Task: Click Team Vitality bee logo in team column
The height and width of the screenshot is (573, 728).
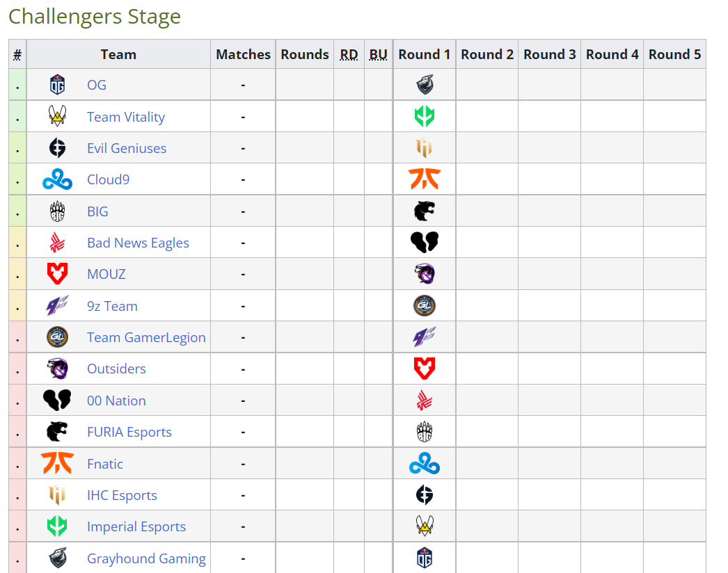Action: pos(57,116)
